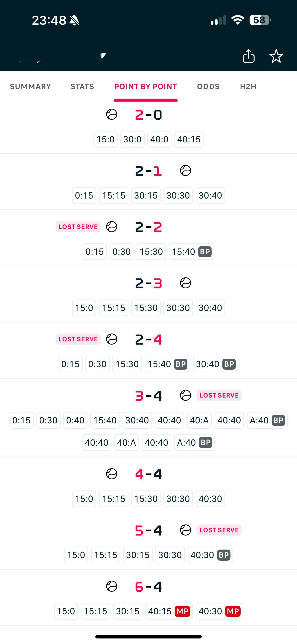Image resolution: width=297 pixels, height=644 pixels.
Task: Tap the serve ball icon beside 6-4
Action: 111,586
